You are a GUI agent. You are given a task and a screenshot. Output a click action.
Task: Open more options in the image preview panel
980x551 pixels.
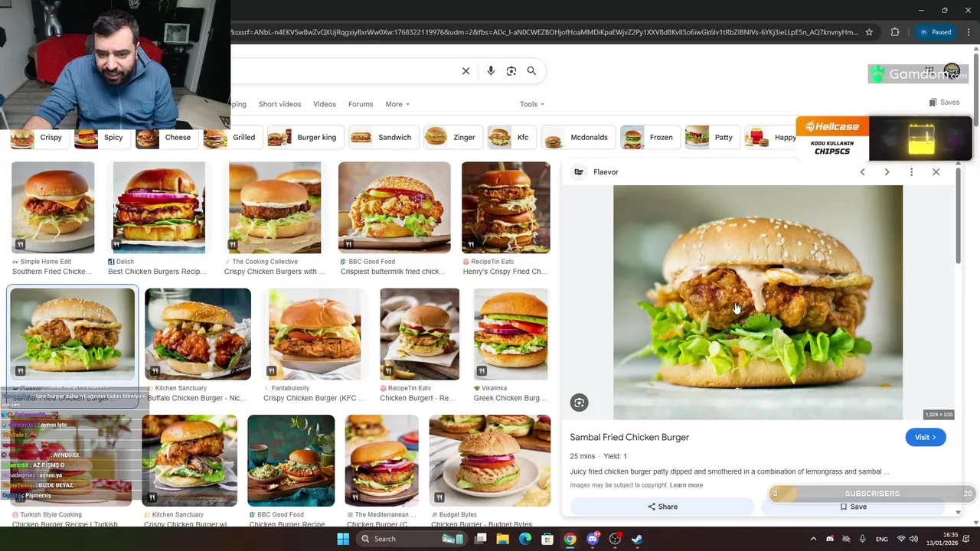911,172
